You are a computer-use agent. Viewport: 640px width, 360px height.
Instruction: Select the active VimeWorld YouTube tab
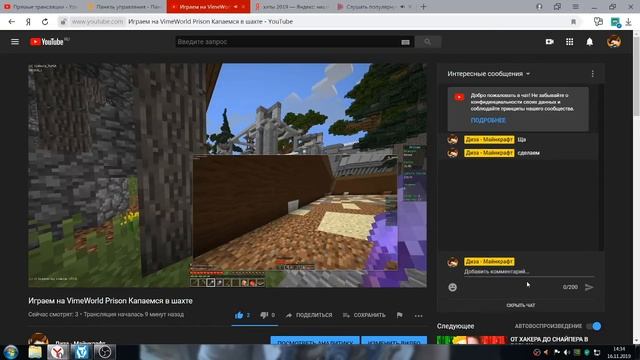click(208, 7)
